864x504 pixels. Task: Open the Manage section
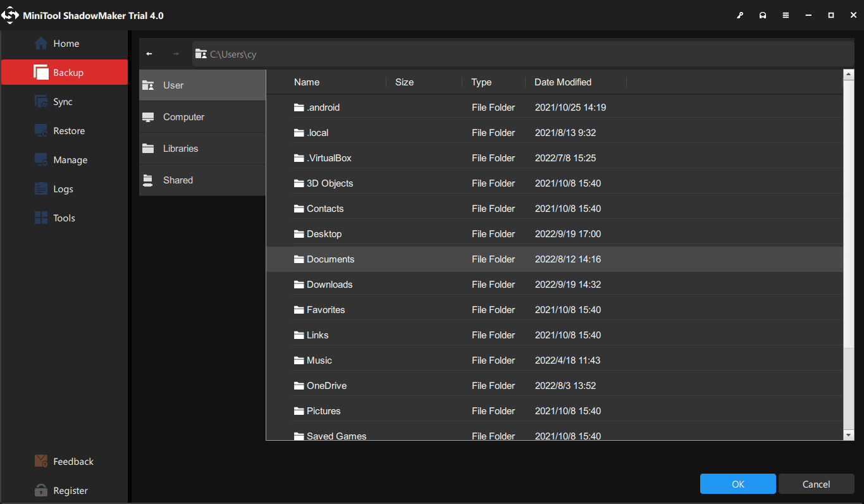41,159
